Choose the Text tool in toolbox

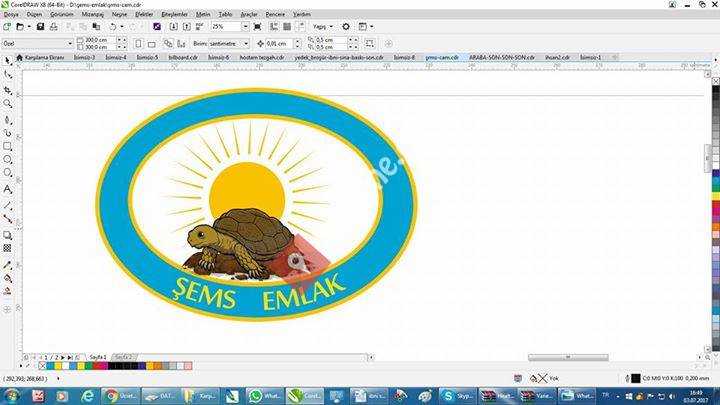coord(8,188)
